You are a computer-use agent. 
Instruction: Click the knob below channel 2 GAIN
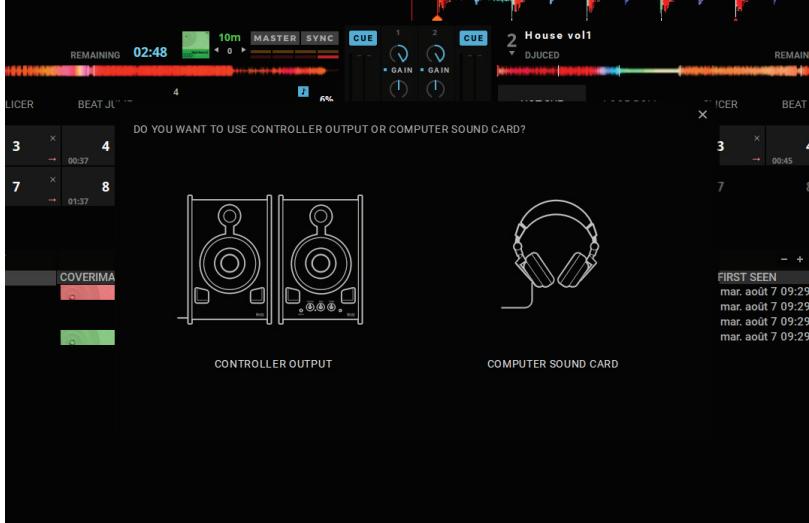tap(435, 89)
